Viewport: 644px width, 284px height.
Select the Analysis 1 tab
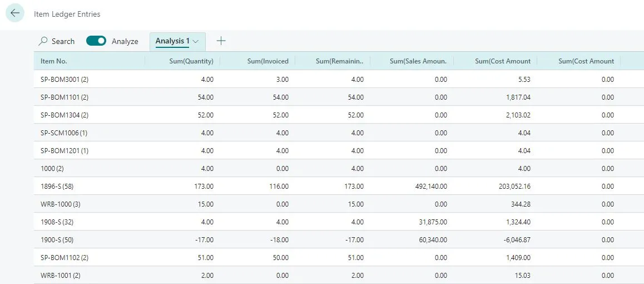point(177,42)
